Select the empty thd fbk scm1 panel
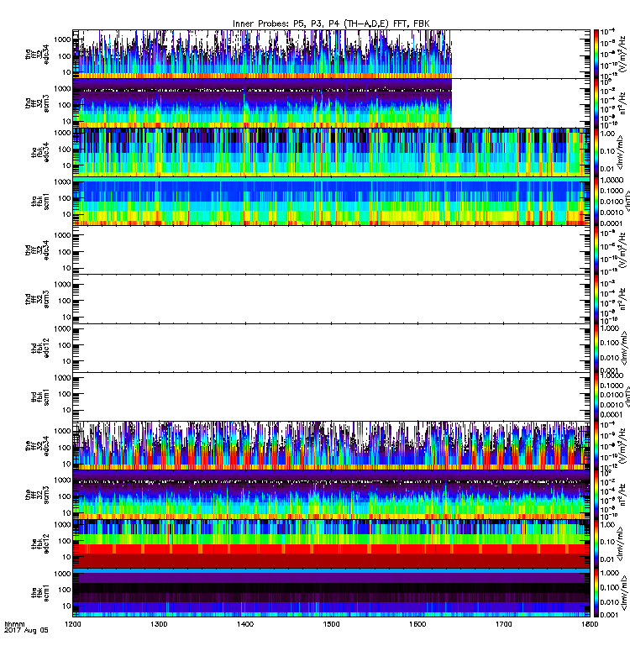This screenshot has width=630, height=672. coord(331,396)
